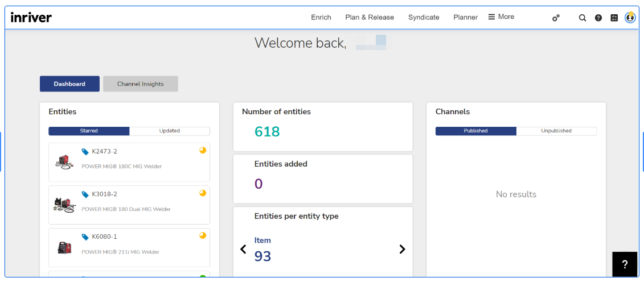Open the Enrich menu
This screenshot has width=644, height=282.
click(321, 17)
